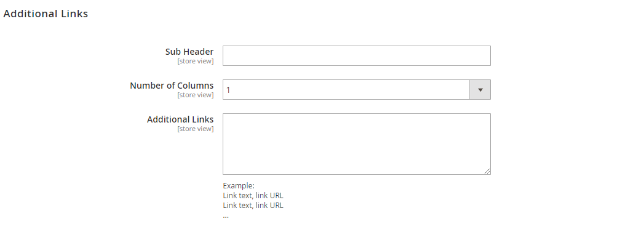Viewport: 644px width, 229px height.
Task: Focus the Sub Header text input
Action: tap(357, 55)
